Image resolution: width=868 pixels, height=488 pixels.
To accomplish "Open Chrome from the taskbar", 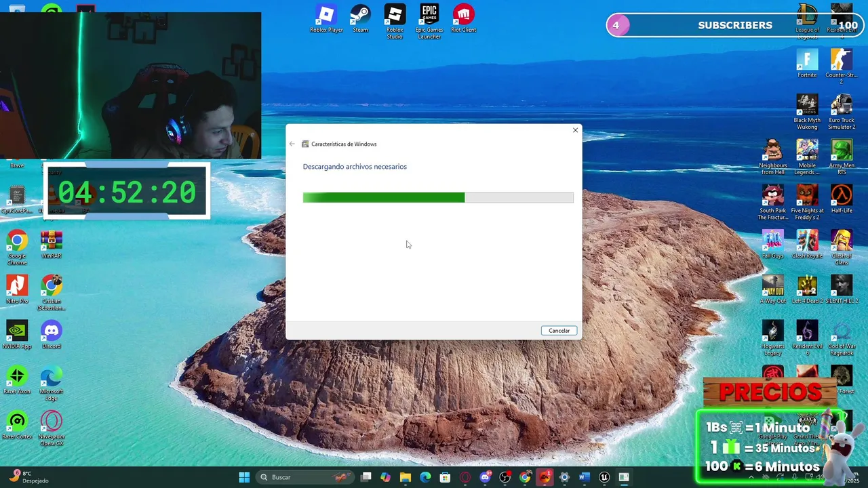I will (525, 477).
